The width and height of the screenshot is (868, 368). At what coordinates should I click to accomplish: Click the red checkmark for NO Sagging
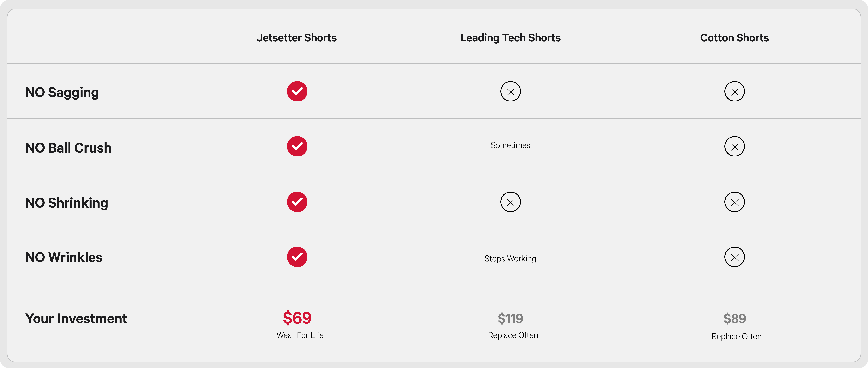297,91
